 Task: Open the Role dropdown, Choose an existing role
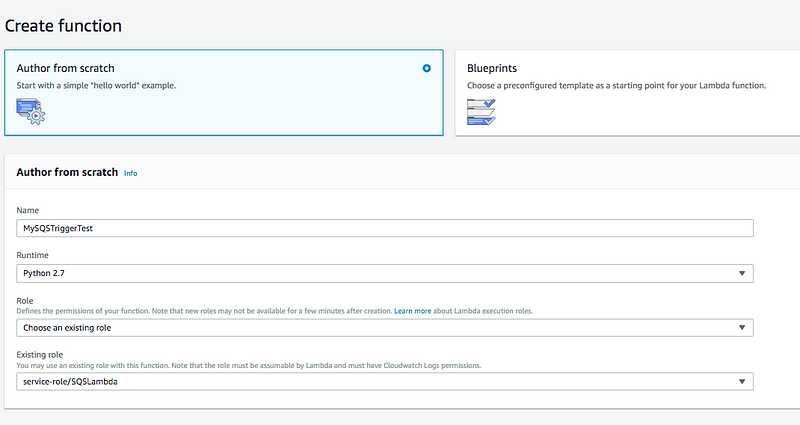click(385, 328)
